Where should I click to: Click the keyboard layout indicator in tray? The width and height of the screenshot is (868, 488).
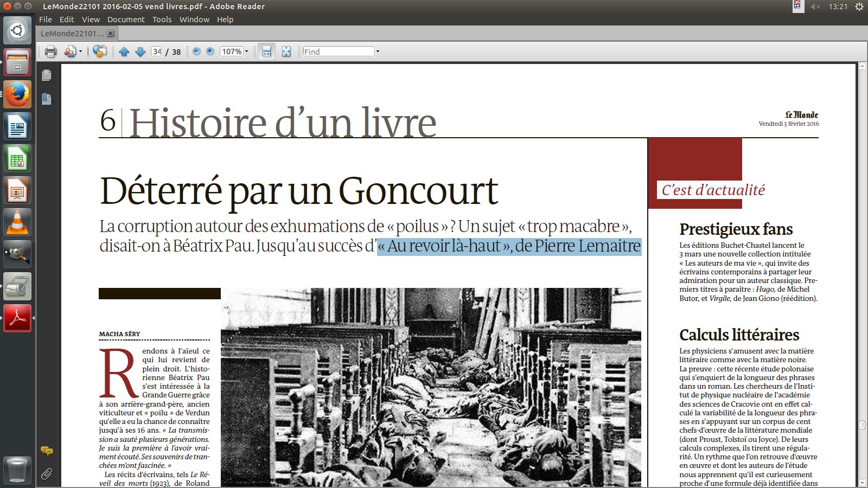coord(797,6)
